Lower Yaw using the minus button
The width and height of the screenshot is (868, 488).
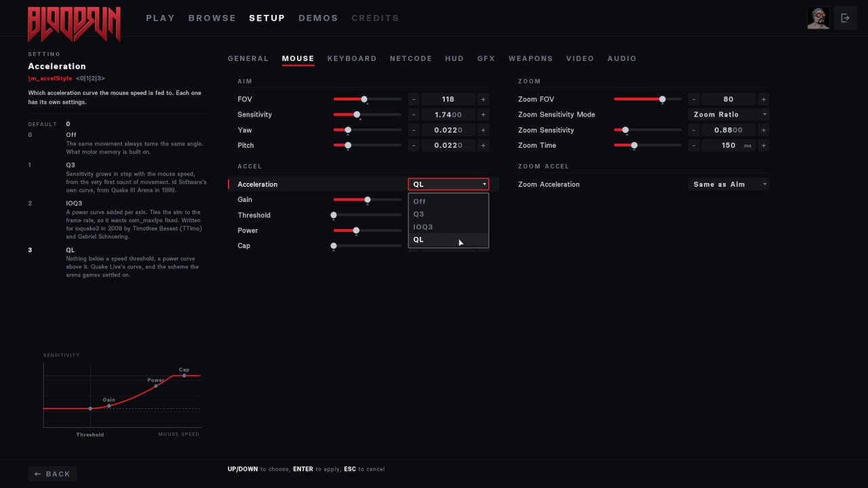coord(414,130)
